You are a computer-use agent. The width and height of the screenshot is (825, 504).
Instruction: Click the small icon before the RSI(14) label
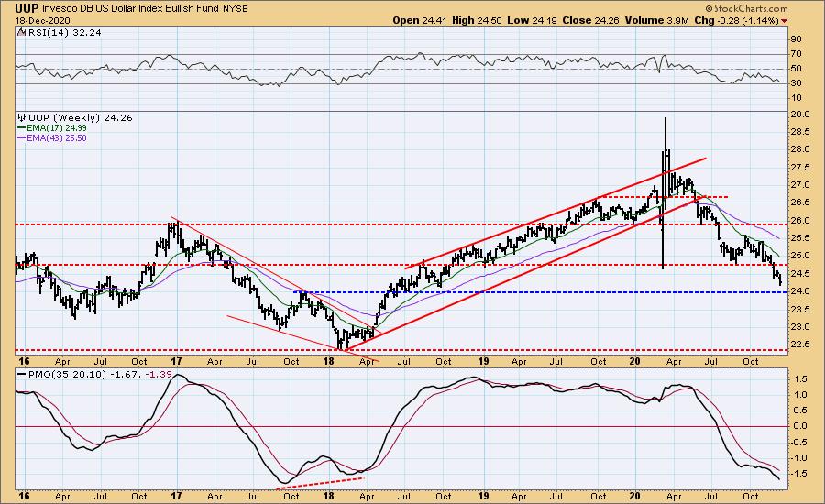[x=20, y=33]
